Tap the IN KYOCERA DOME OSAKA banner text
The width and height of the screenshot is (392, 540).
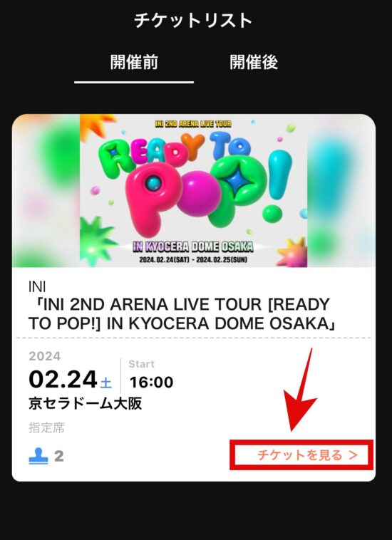coord(193,246)
